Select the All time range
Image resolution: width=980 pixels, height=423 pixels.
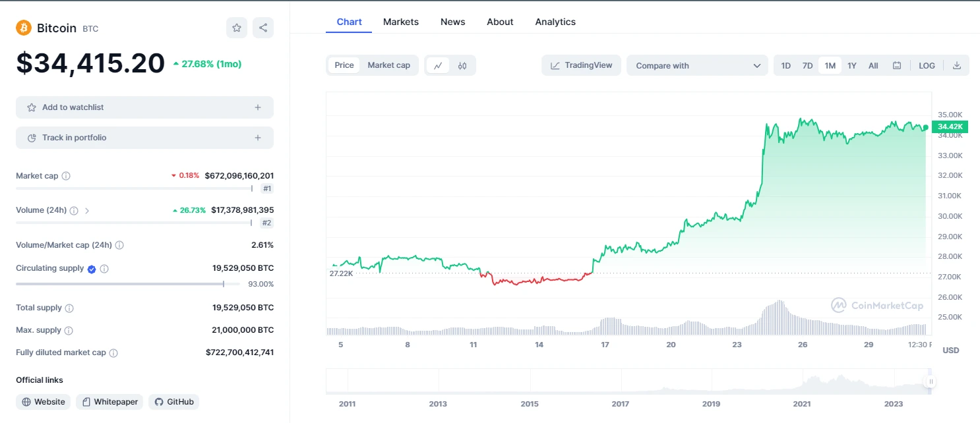pyautogui.click(x=873, y=65)
